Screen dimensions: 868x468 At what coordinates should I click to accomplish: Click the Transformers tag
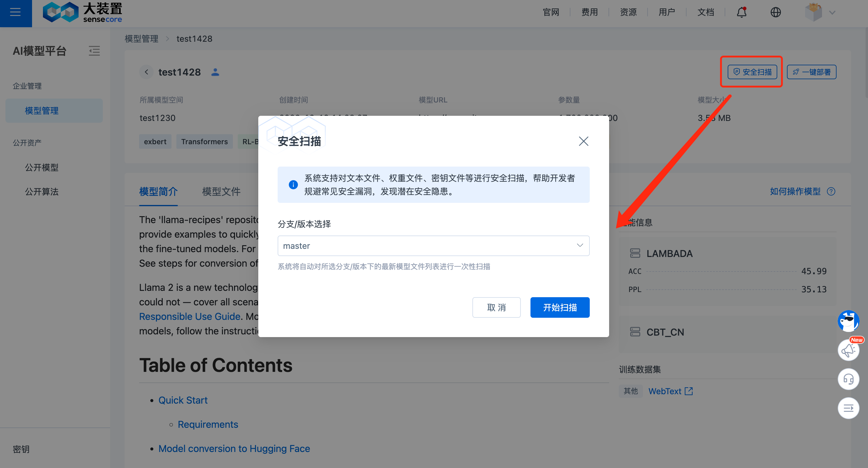204,141
